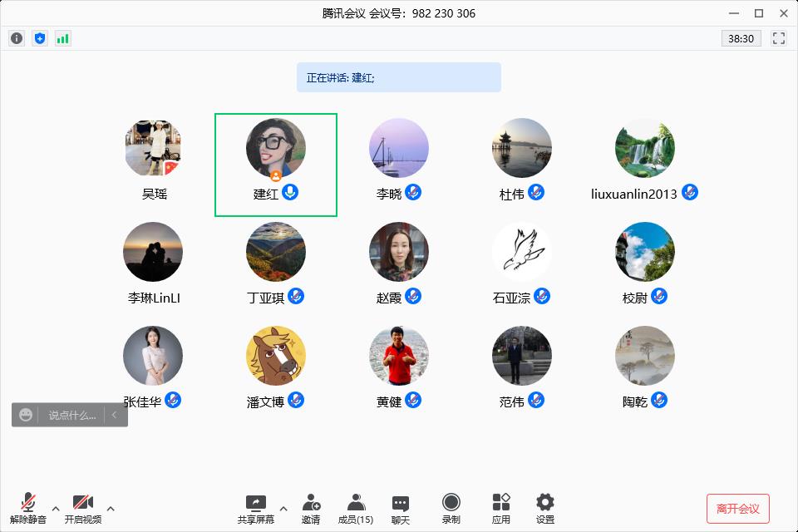Click 李晓's muted mic icon
Image resolution: width=798 pixels, height=532 pixels.
(413, 193)
